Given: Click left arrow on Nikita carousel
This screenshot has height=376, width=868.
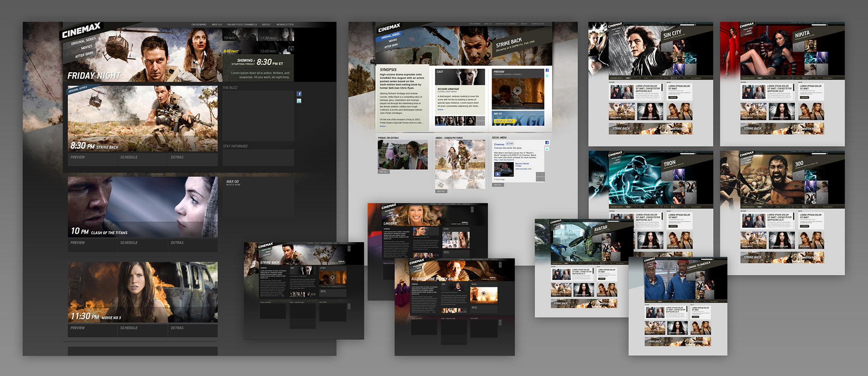Looking at the screenshot, I should coord(798,47).
